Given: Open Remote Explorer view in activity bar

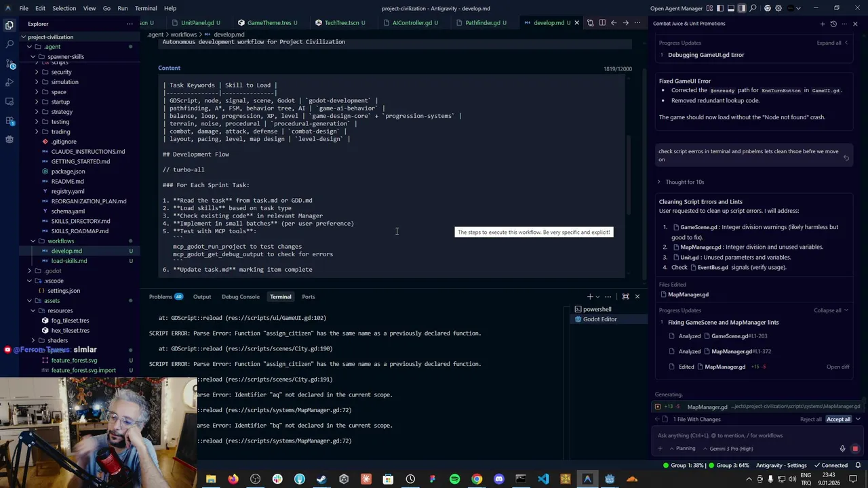Looking at the screenshot, I should (x=9, y=101).
